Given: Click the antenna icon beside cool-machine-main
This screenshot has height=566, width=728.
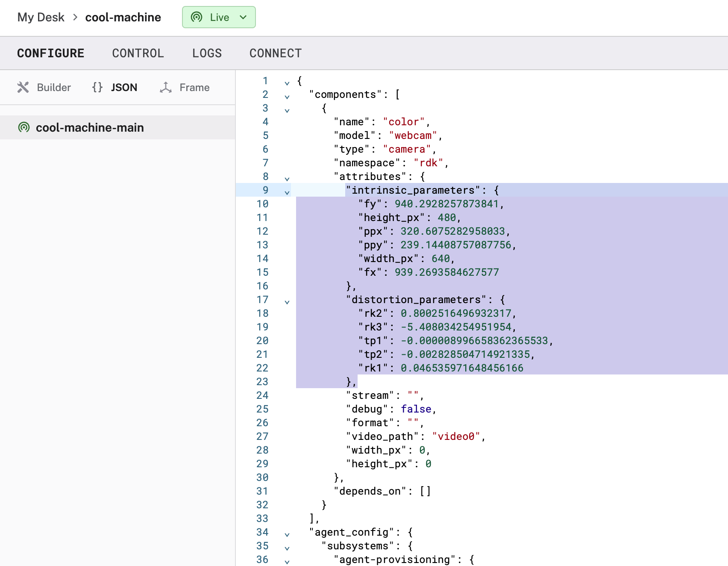Looking at the screenshot, I should tap(24, 127).
